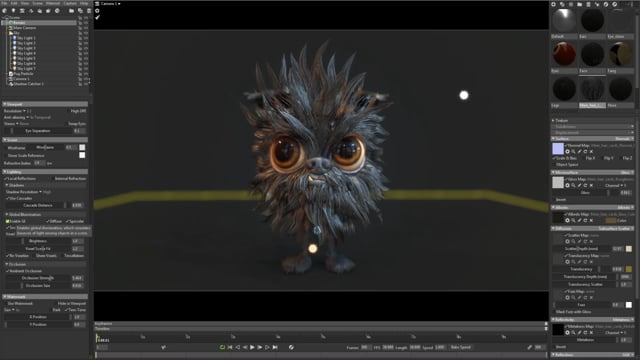Select Shadow Catcher 1 in scene tree
This screenshot has width=640, height=360.
click(28, 84)
